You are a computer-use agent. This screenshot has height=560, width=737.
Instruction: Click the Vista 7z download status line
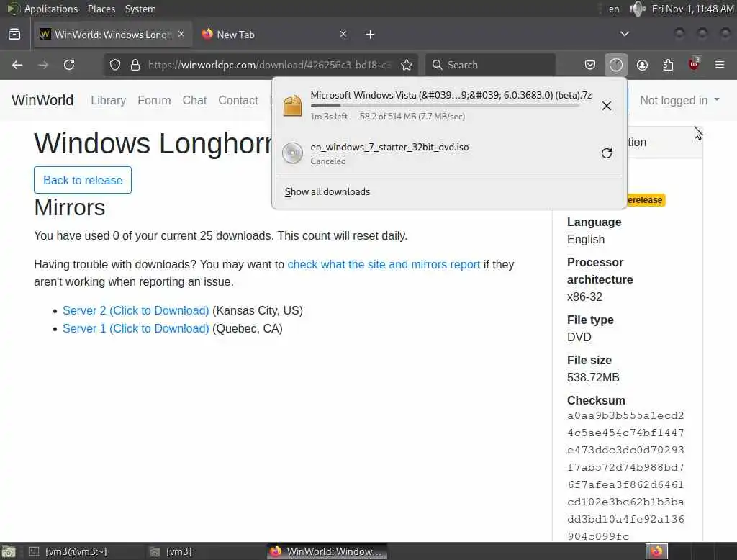pyautogui.click(x=388, y=117)
